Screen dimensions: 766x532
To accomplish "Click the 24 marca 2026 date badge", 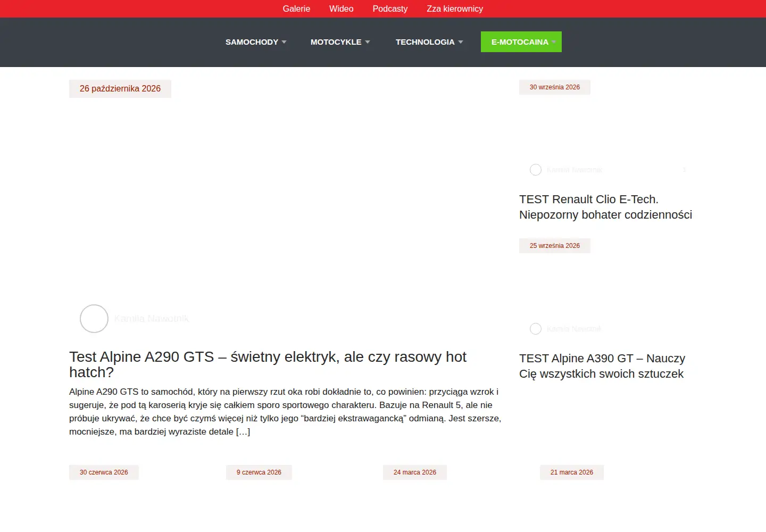I will 415,472.
